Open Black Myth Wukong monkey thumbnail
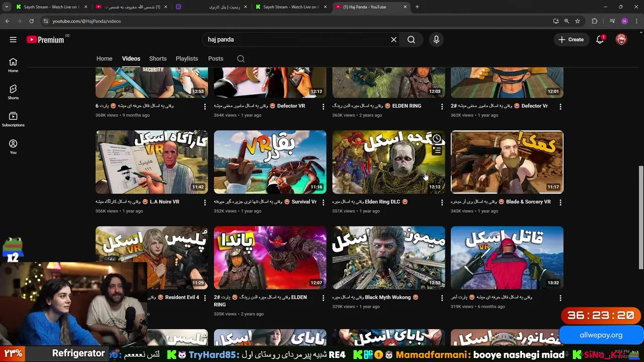 (388, 257)
